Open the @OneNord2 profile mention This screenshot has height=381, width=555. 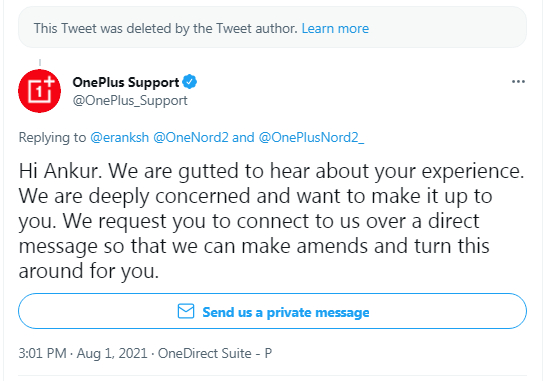tap(191, 137)
